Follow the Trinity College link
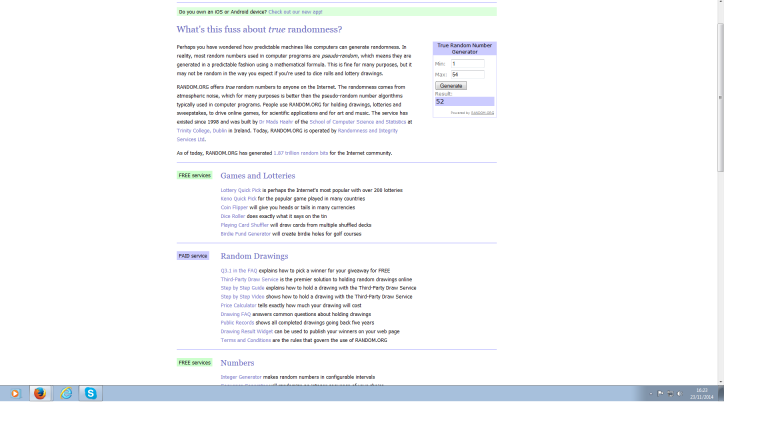768x432 pixels. point(202,131)
